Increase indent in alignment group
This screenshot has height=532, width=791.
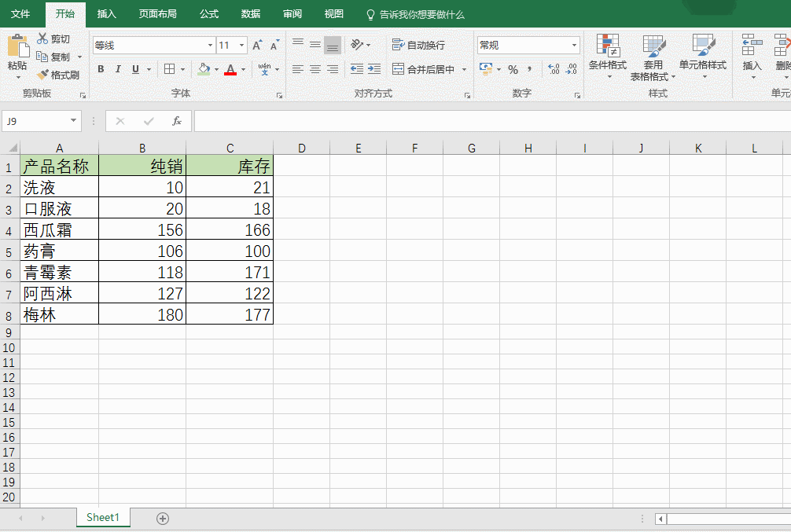click(x=374, y=69)
